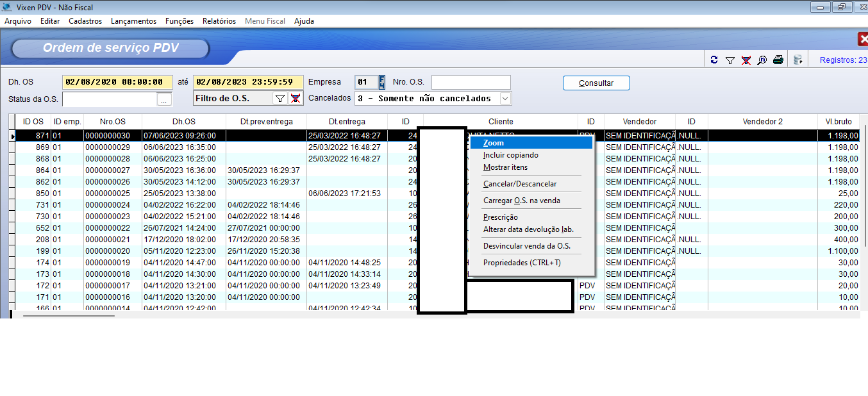Screen dimensions: 868x396
Task: Click the printer icon to print
Action: point(778,60)
